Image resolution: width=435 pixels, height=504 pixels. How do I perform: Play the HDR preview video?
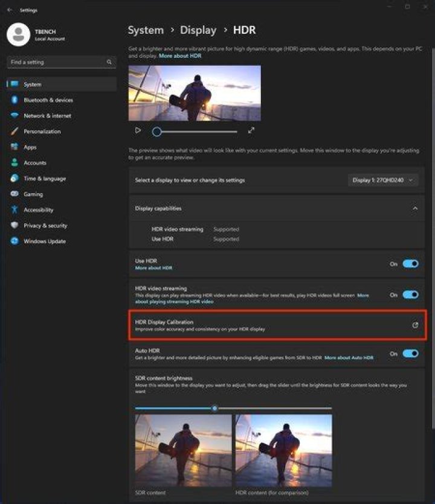(x=138, y=130)
